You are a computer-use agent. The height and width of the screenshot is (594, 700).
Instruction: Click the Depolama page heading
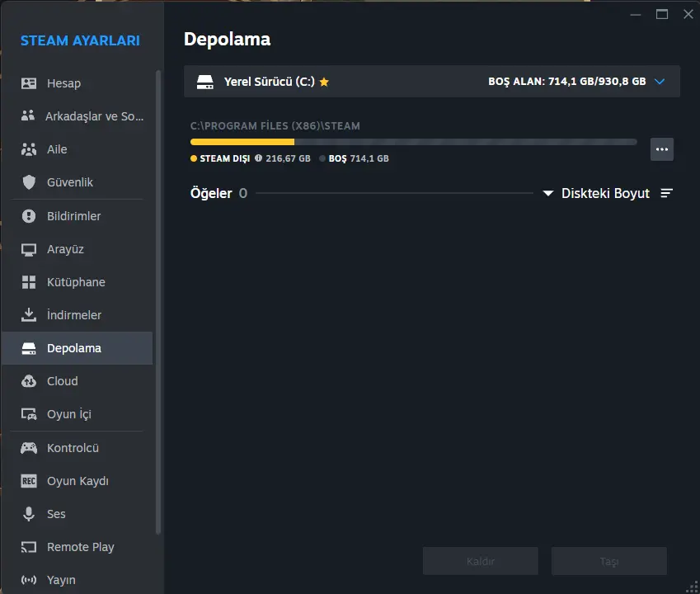pyautogui.click(x=228, y=40)
